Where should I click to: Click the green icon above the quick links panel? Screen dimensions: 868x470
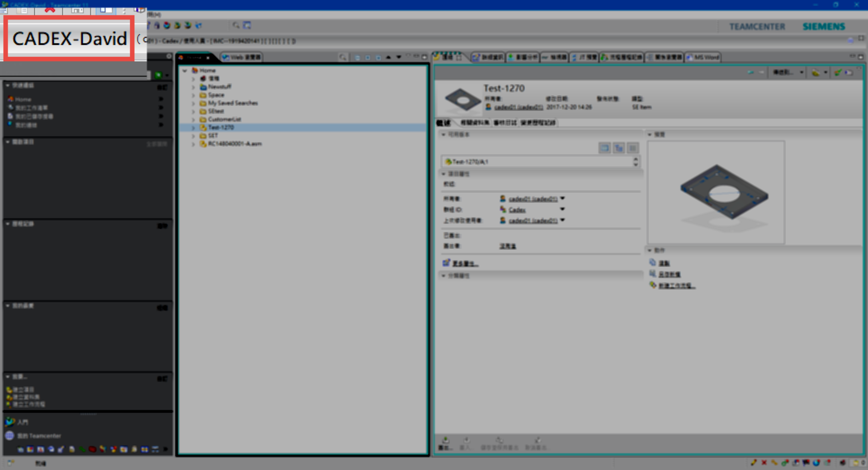pos(158,75)
